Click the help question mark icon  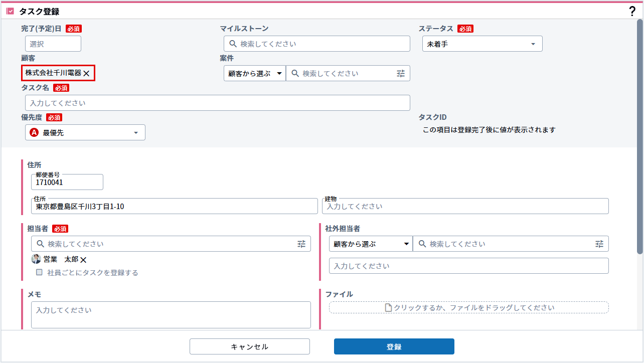tap(632, 11)
